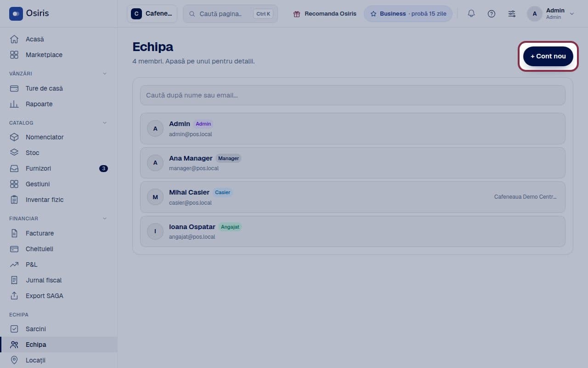The height and width of the screenshot is (368, 588).
Task: Open Jurnal fiscal menu item
Action: [59, 280]
